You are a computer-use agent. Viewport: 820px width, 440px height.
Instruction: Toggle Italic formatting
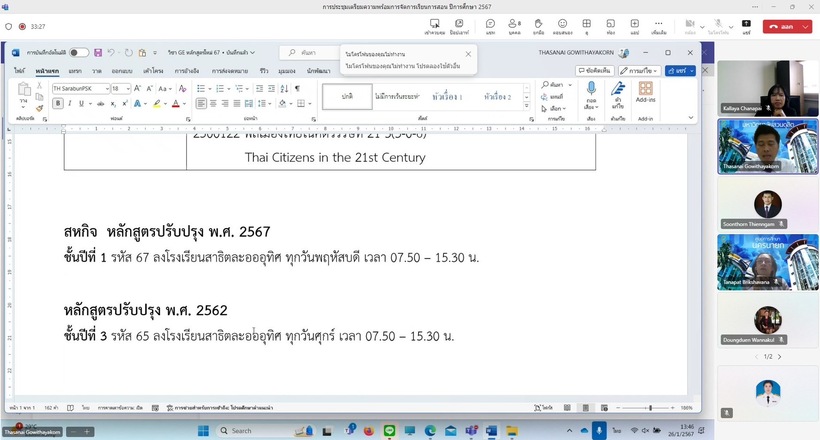[70, 104]
